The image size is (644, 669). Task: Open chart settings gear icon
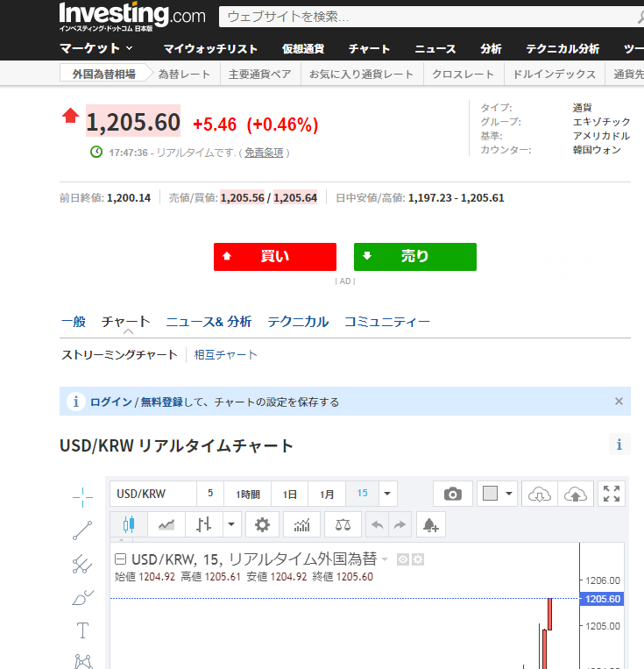click(x=261, y=525)
